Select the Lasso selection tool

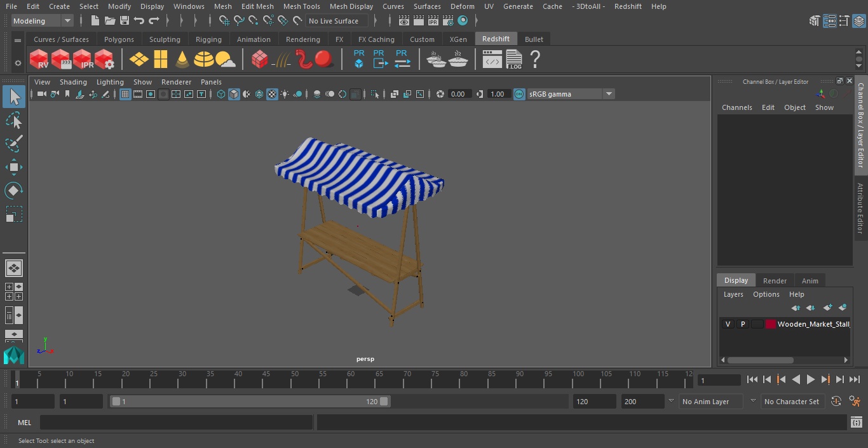click(13, 120)
